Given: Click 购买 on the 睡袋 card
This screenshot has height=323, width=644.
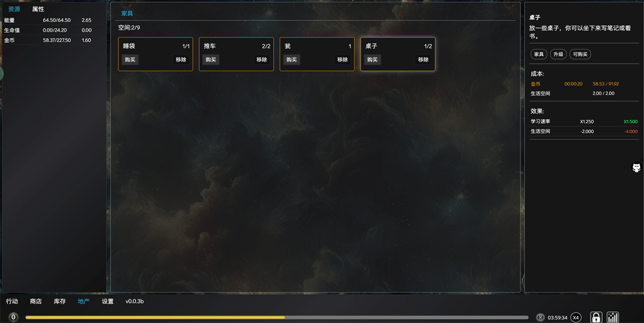Looking at the screenshot, I should (130, 59).
